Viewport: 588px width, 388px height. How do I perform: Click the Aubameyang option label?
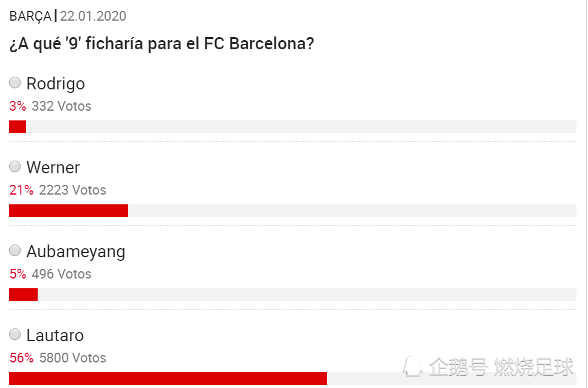[76, 252]
